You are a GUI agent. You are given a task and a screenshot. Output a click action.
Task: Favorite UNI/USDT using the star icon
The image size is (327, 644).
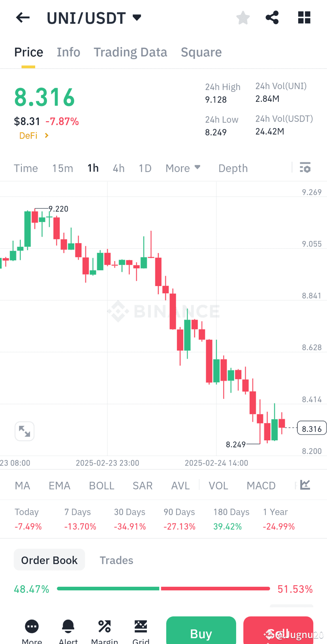point(243,17)
